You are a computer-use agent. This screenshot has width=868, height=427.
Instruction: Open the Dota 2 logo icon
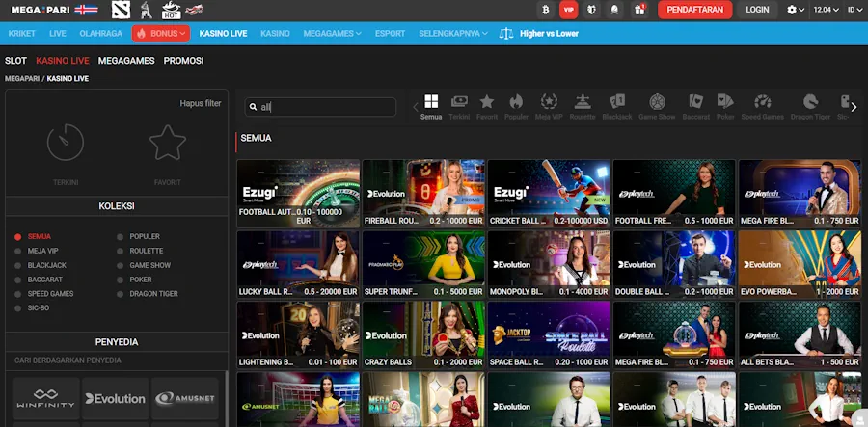pos(120,11)
